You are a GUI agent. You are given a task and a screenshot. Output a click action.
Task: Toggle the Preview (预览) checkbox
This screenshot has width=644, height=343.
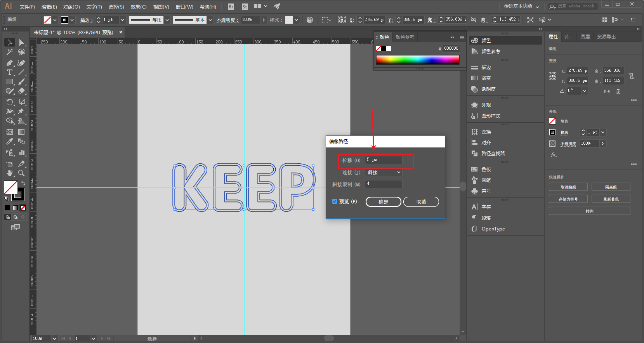[335, 201]
